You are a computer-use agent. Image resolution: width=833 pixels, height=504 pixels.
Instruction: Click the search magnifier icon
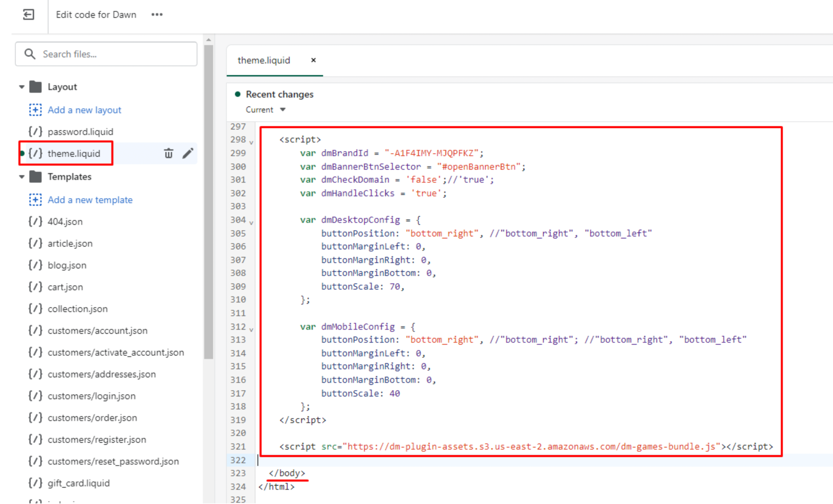[x=30, y=54]
